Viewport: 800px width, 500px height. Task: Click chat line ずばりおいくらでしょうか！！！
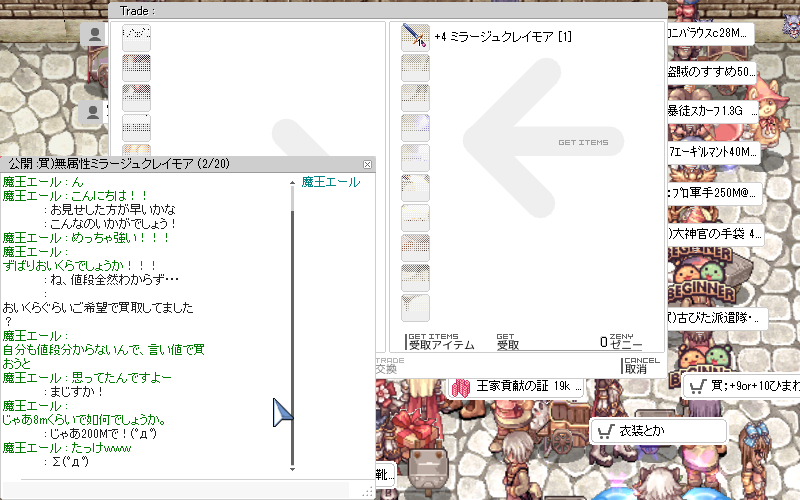point(79,265)
